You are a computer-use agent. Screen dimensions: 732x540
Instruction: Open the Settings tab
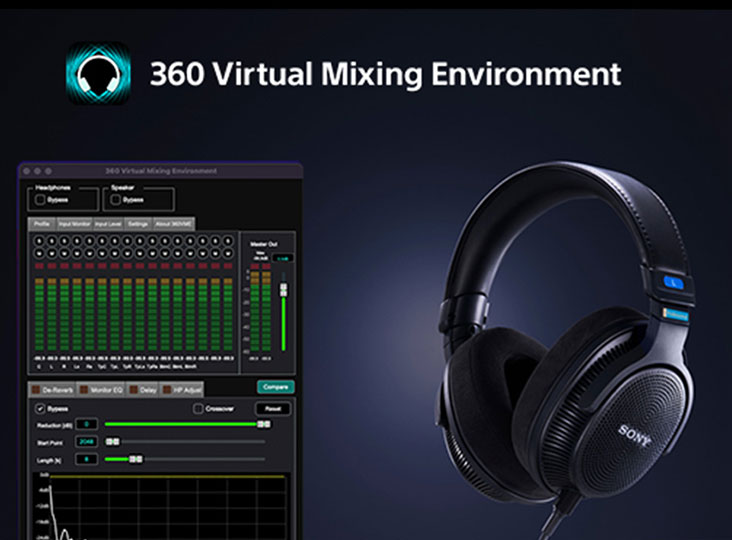tap(138, 224)
